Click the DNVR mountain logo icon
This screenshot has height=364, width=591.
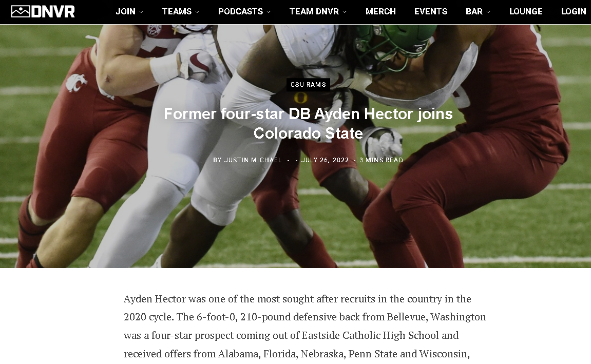pos(21,11)
